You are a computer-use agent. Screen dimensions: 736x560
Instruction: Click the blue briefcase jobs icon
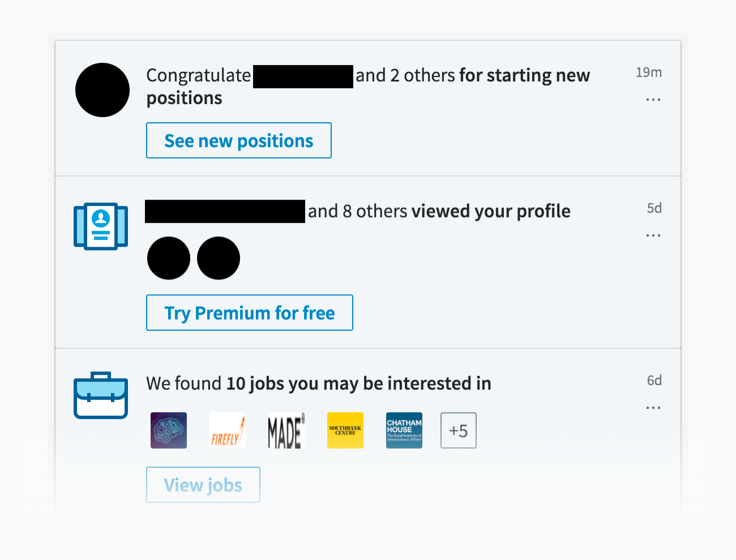tap(101, 395)
